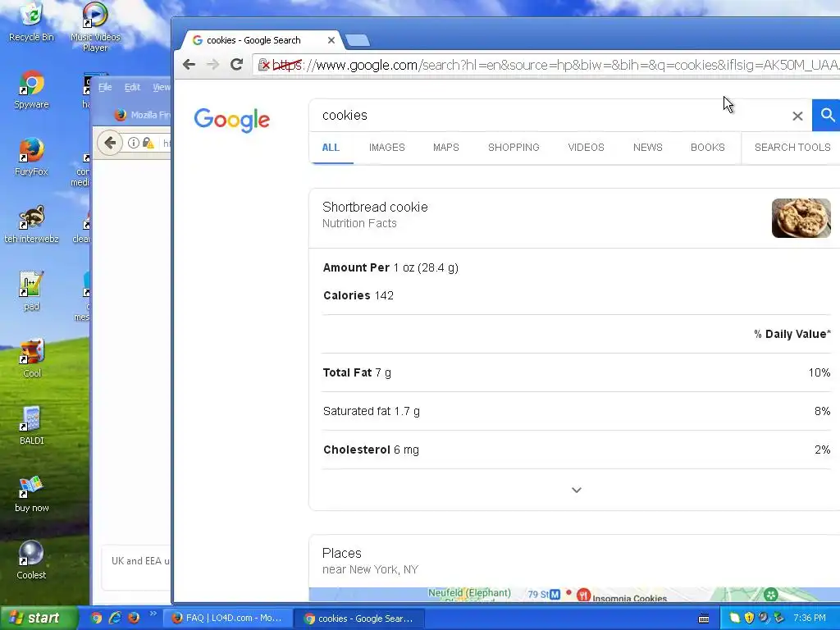Open the Coolest orb shortcut
The image size is (840, 630).
pos(32,560)
